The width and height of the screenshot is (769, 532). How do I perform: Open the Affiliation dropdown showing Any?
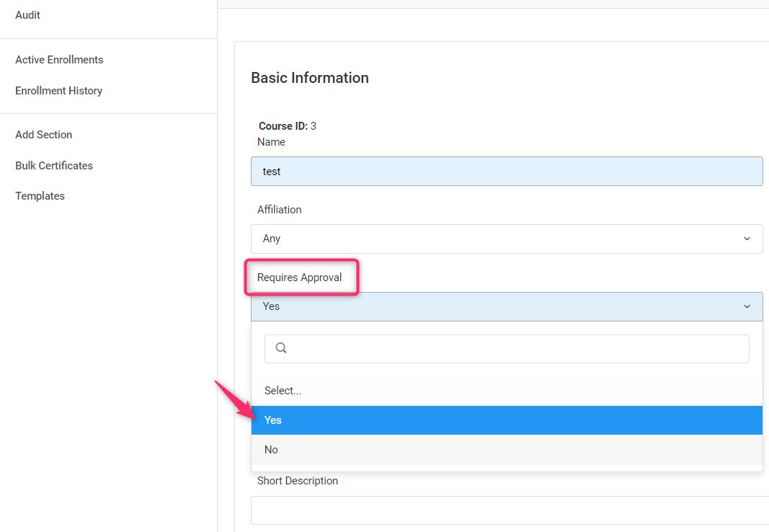pyautogui.click(x=507, y=239)
